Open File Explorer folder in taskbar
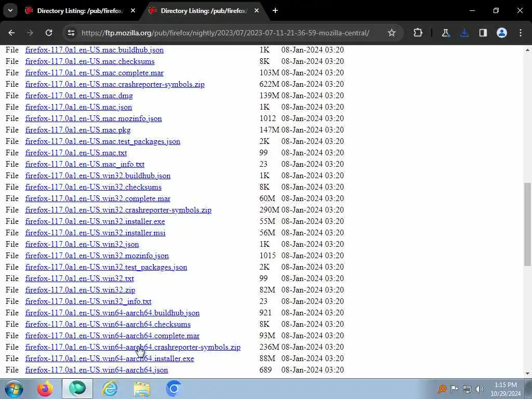This screenshot has width=532, height=399. [142, 389]
